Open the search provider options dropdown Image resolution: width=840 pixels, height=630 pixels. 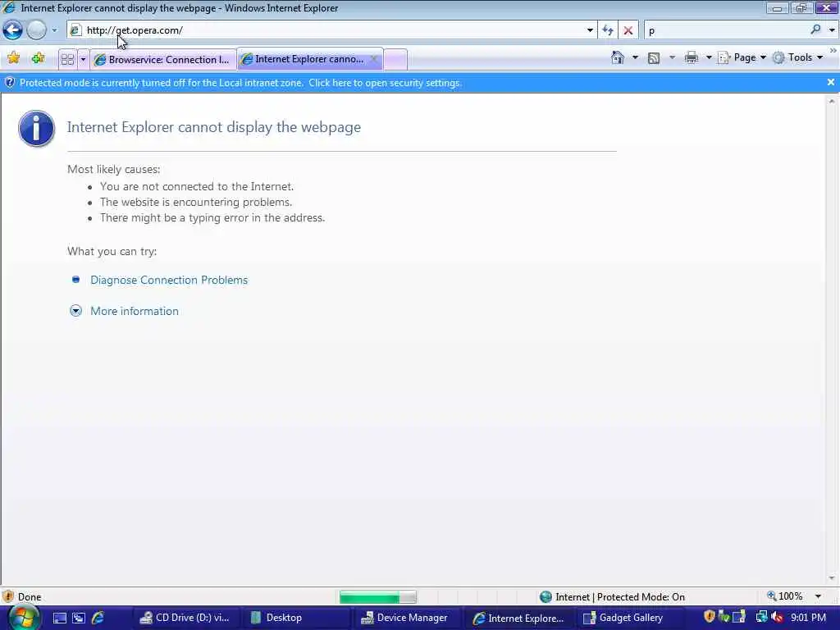click(x=832, y=30)
